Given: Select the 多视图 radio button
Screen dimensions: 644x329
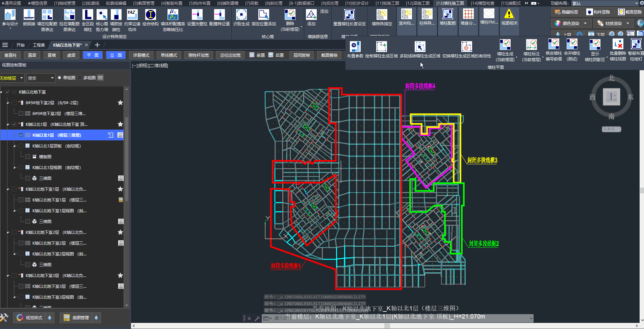Looking at the screenshot, I should click(x=80, y=78).
